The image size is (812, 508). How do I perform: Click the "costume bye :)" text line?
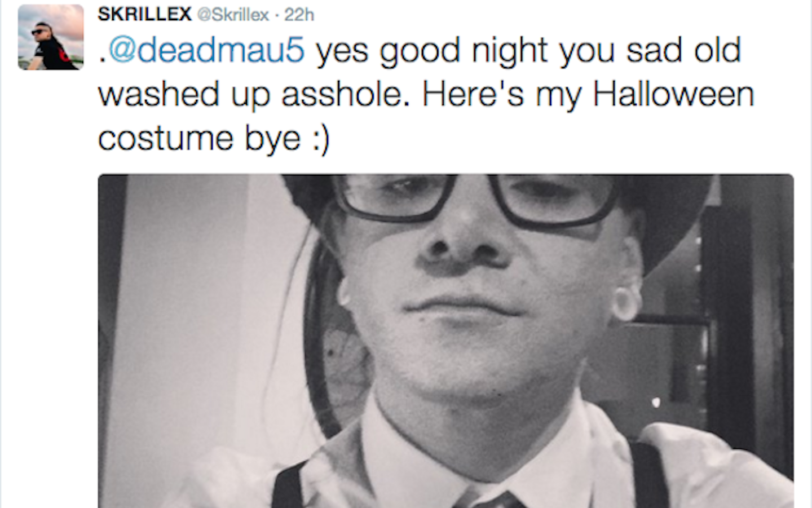213,139
